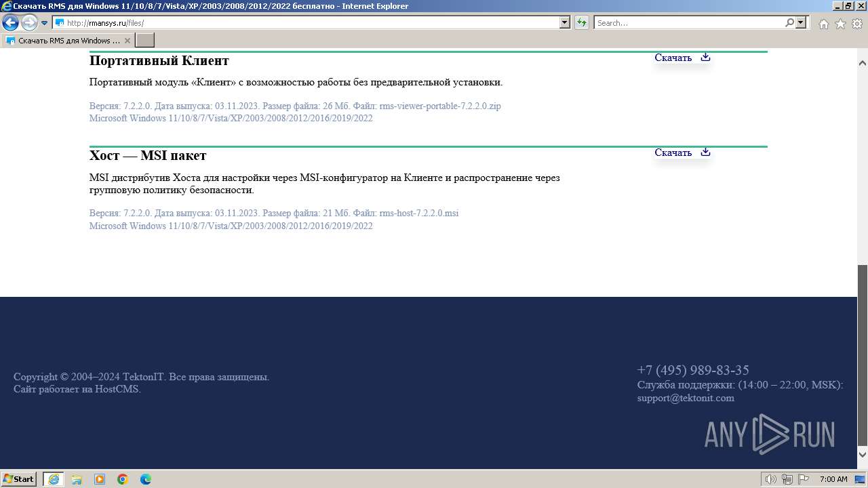Click the page scrollbar down arrow
Viewport: 868px width, 488px height.
pyautogui.click(x=863, y=454)
